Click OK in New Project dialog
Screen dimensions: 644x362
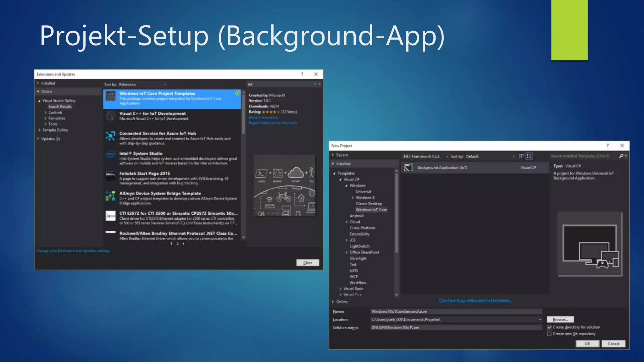click(x=587, y=344)
